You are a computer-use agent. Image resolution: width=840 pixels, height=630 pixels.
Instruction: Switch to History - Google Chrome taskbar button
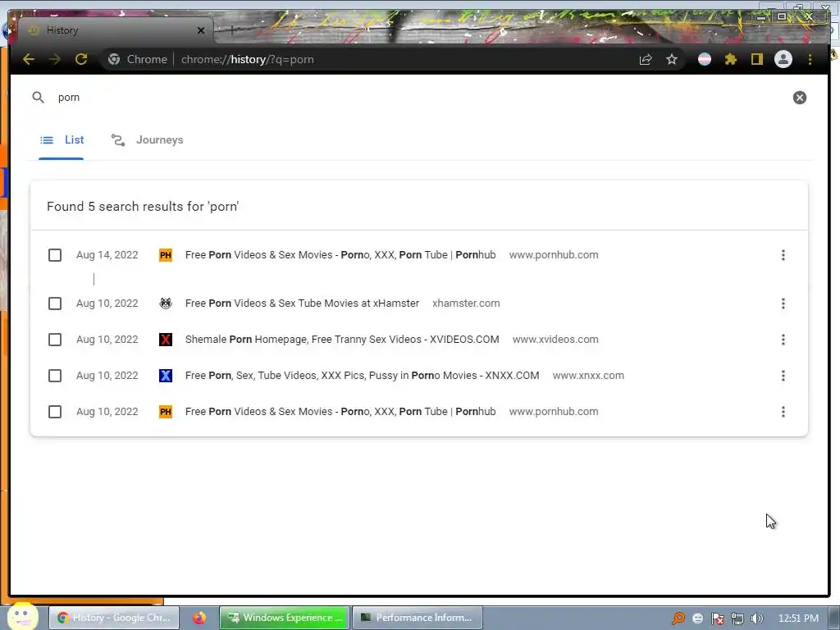(114, 618)
